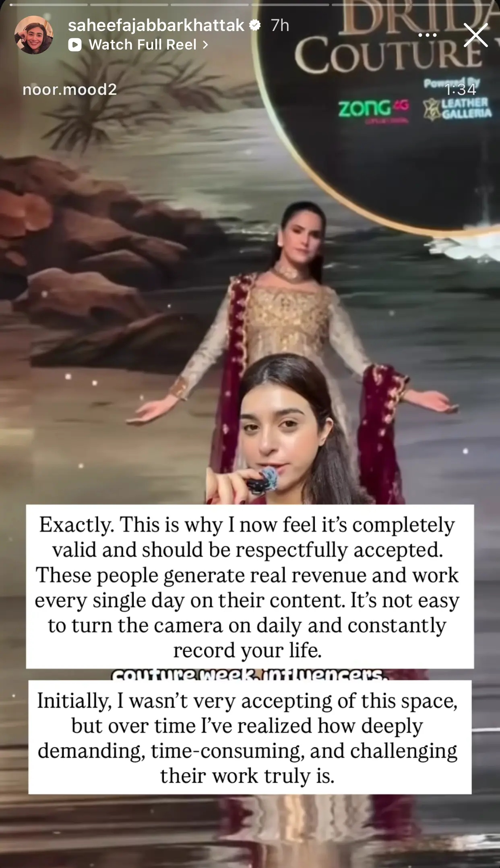Click the chevron after Watch Full Reel

(206, 45)
